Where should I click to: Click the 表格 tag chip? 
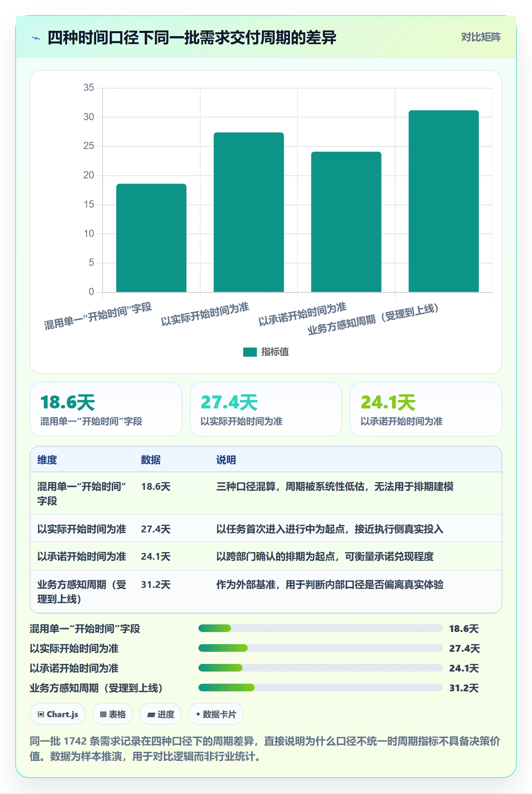[x=112, y=714]
